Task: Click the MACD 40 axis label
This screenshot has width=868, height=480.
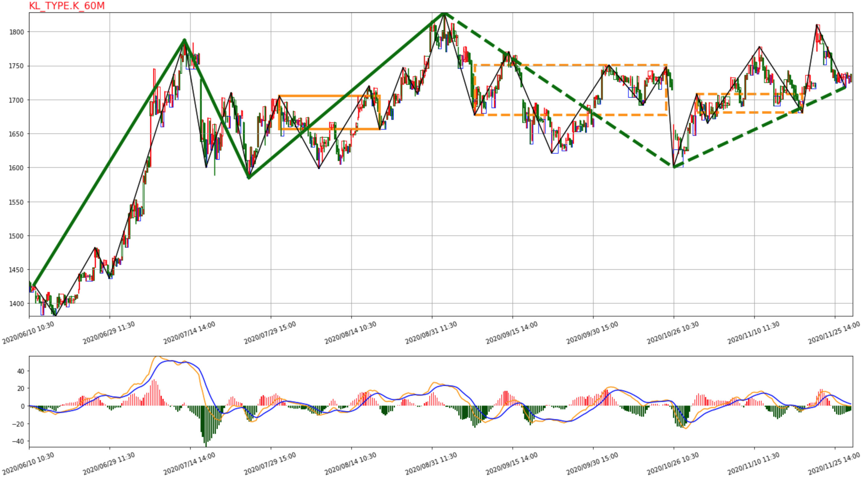Action: (21, 372)
